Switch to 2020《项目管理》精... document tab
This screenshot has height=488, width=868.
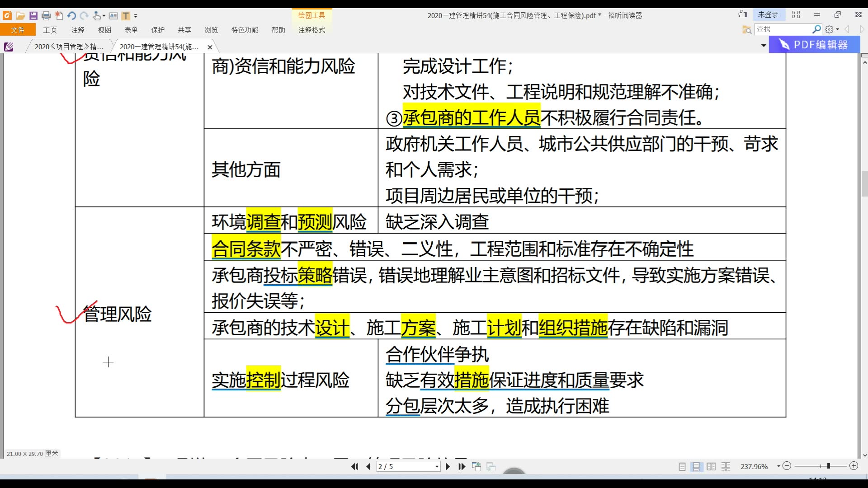(69, 47)
